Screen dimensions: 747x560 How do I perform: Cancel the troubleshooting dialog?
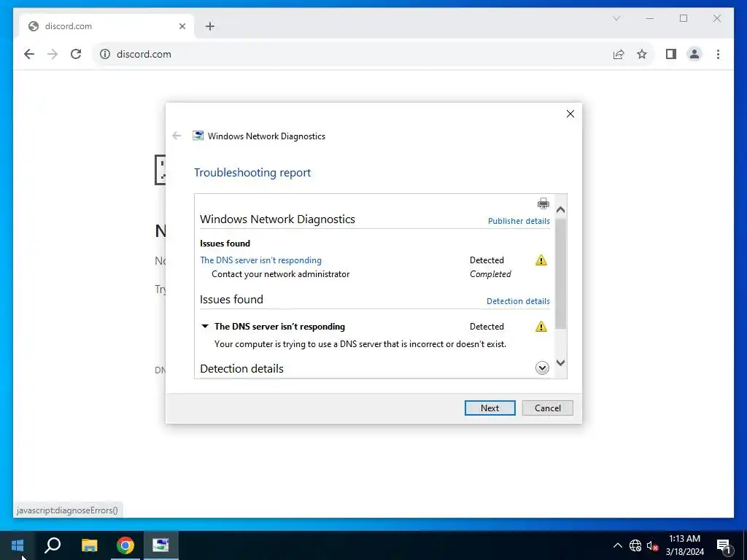pyautogui.click(x=547, y=408)
